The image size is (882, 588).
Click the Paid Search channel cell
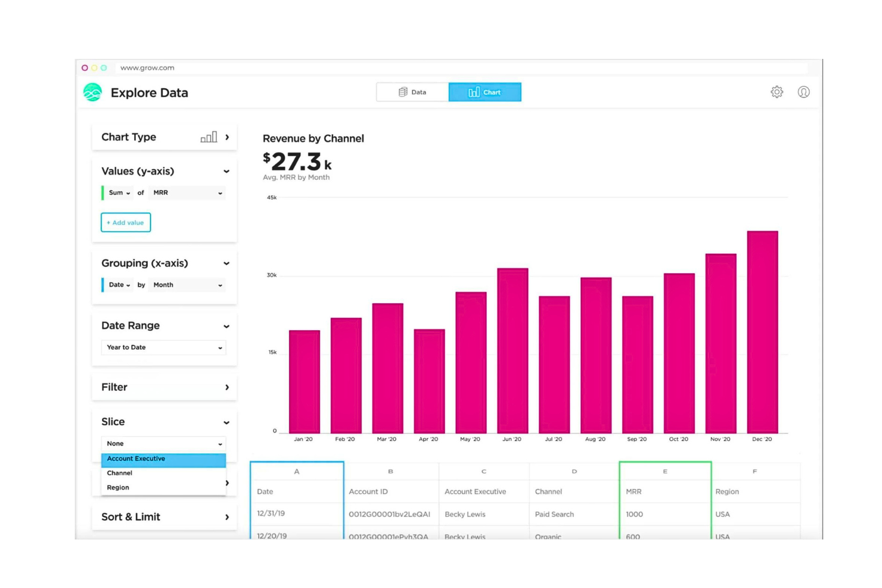[x=574, y=514]
